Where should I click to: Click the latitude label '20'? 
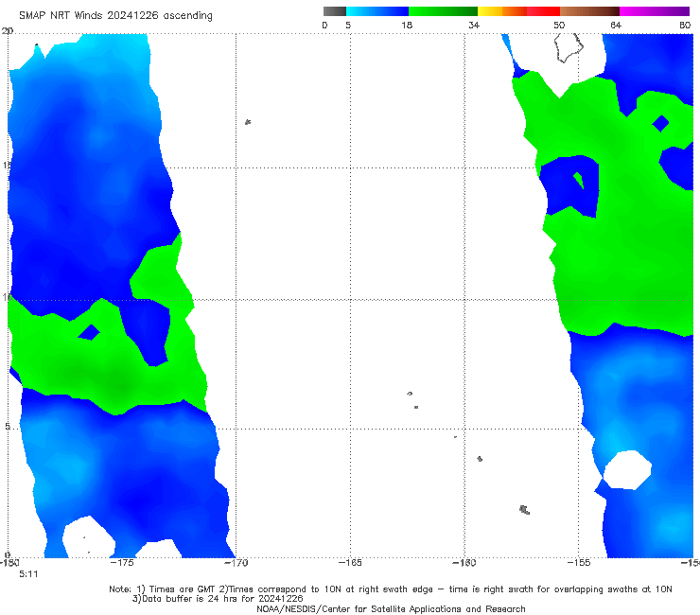(x=8, y=30)
